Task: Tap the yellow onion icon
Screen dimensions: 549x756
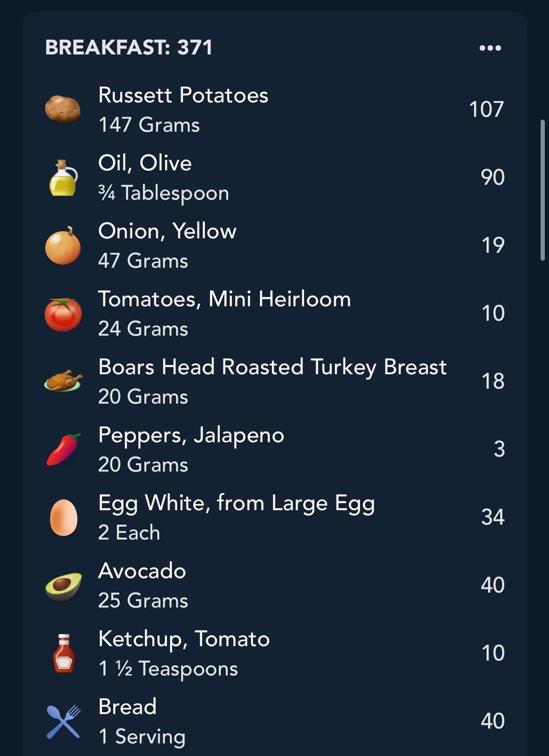Action: 63,246
